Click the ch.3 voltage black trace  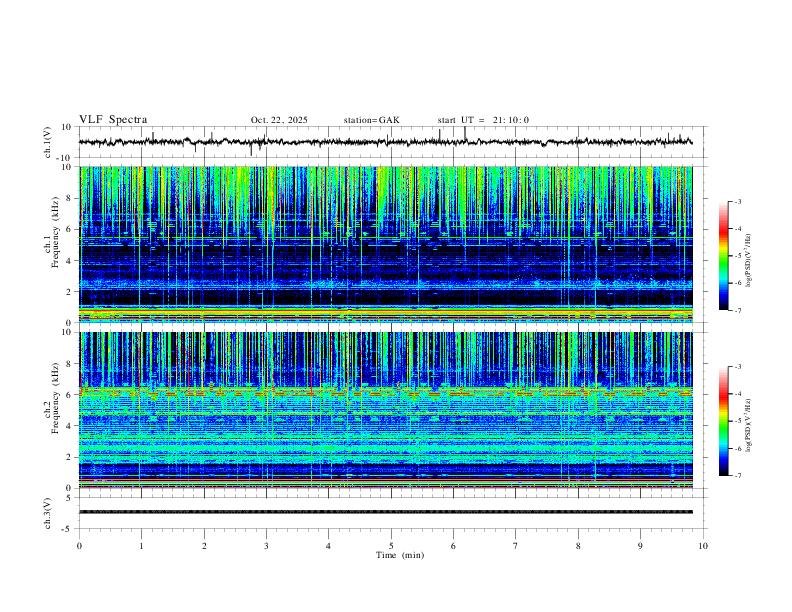click(385, 512)
